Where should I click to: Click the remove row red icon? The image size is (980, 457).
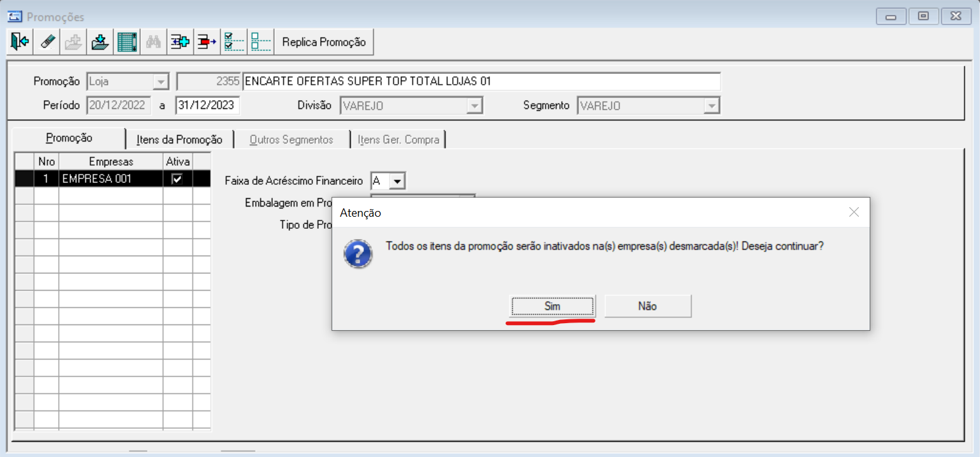click(x=207, y=42)
